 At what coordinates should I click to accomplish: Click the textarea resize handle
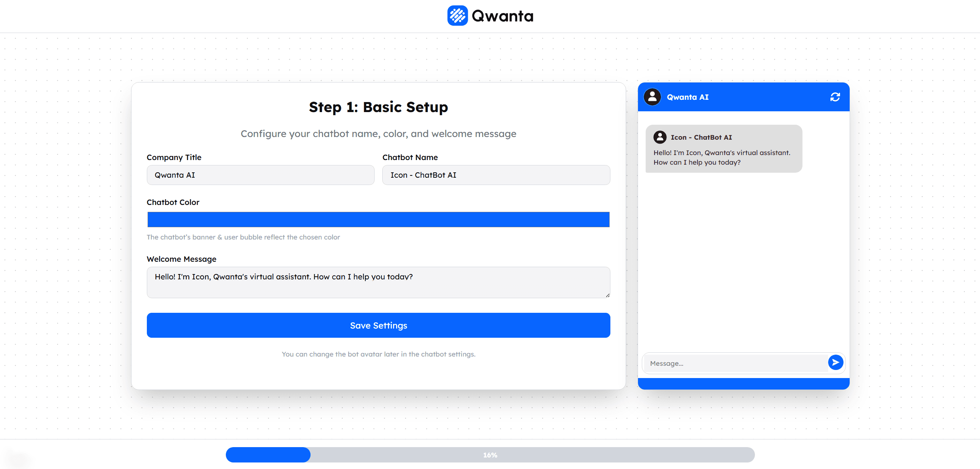coord(608,295)
